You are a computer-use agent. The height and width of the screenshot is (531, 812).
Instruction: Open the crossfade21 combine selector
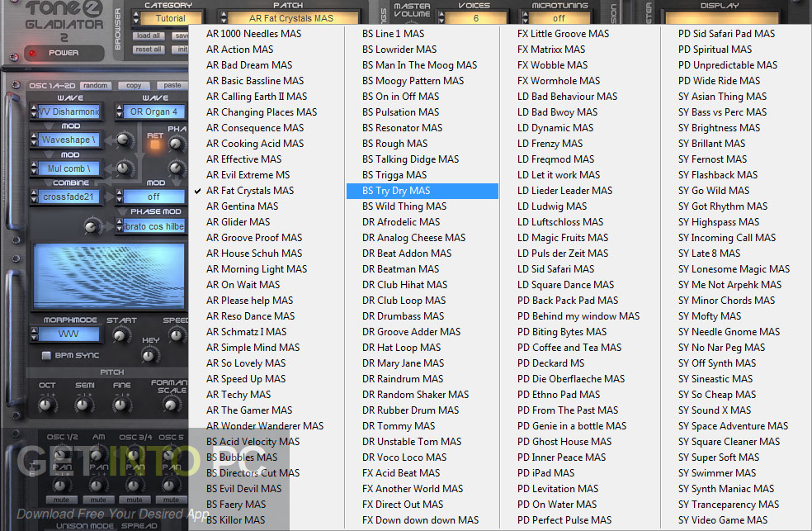(x=68, y=197)
